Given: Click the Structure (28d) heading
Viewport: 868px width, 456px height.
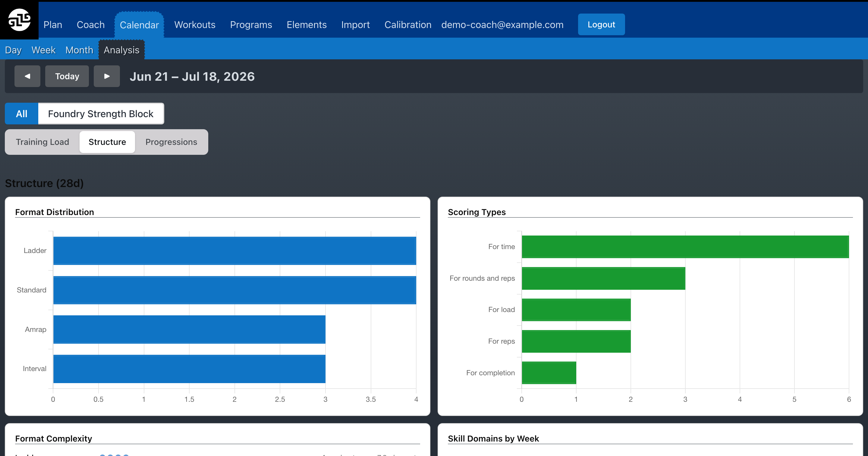Looking at the screenshot, I should [44, 183].
